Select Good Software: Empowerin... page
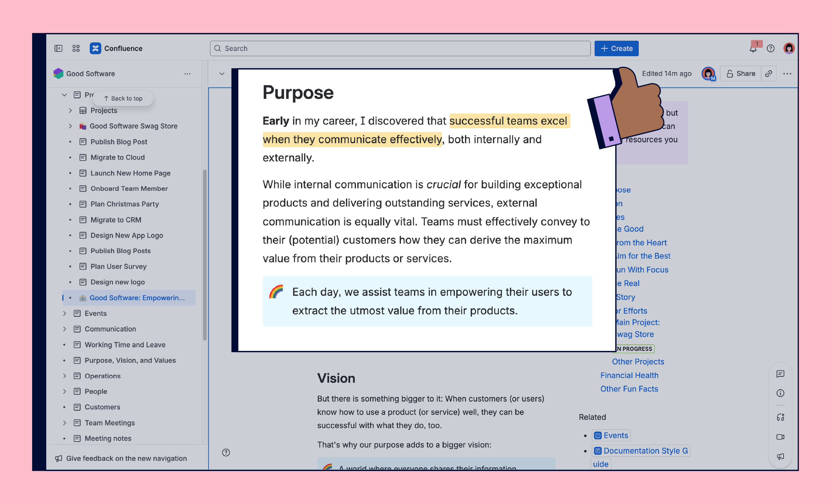This screenshot has height=504, width=831. click(x=129, y=298)
